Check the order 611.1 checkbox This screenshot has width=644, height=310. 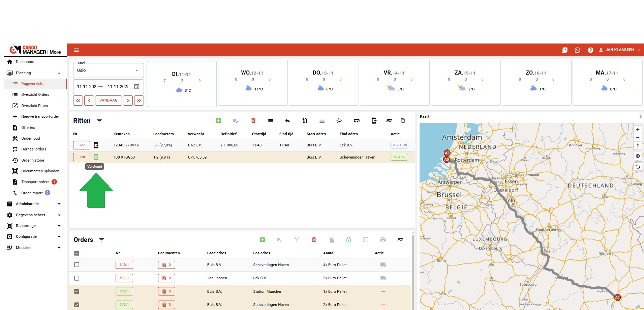(77, 278)
